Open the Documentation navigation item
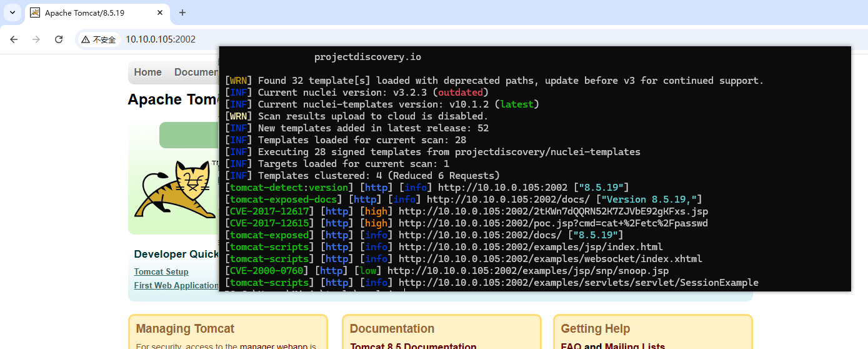The width and height of the screenshot is (868, 349). [196, 73]
